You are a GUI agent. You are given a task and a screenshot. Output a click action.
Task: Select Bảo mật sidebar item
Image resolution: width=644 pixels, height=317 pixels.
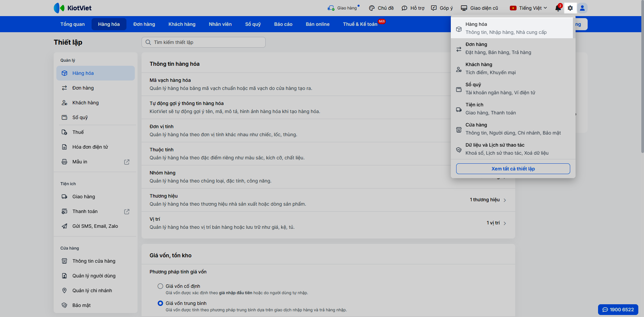[x=96, y=305]
